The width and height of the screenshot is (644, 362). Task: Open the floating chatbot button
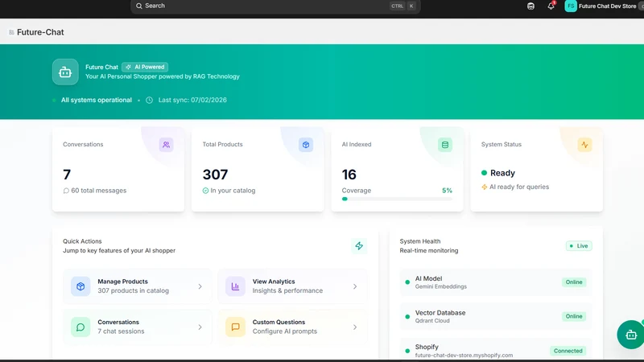[x=630, y=335]
